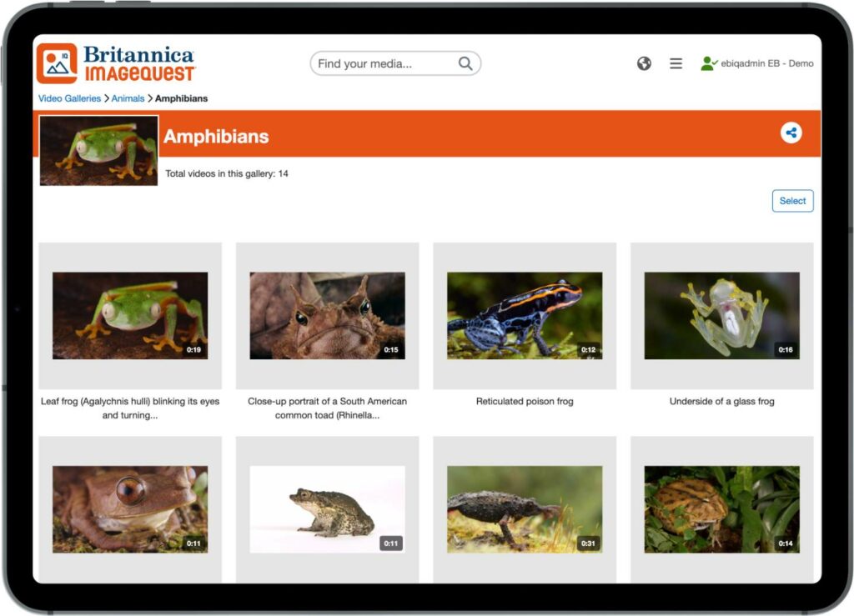Open the hamburger menu

pyautogui.click(x=676, y=63)
